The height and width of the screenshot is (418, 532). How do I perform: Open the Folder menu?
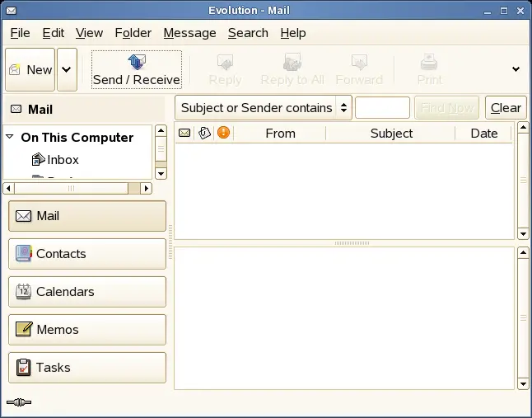point(133,33)
